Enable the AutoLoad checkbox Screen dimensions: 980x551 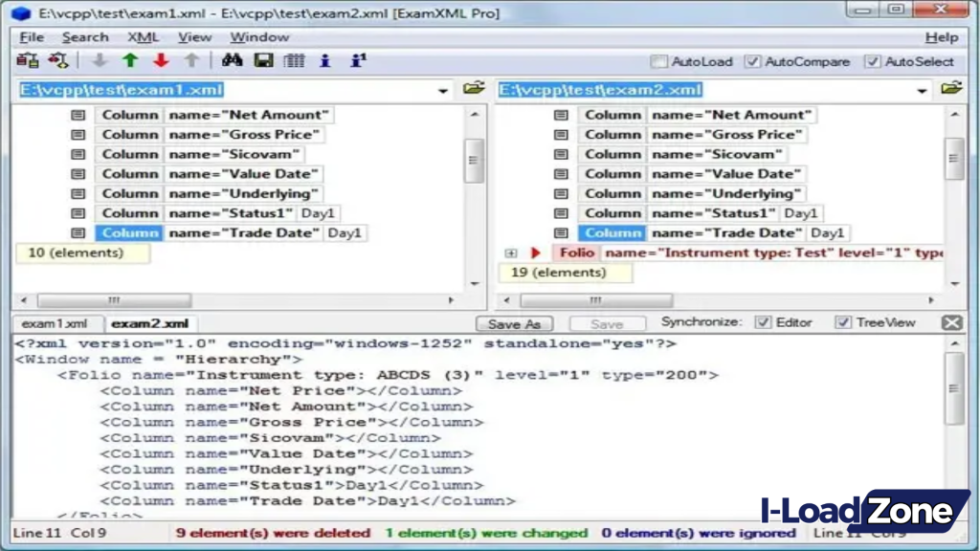pos(659,60)
